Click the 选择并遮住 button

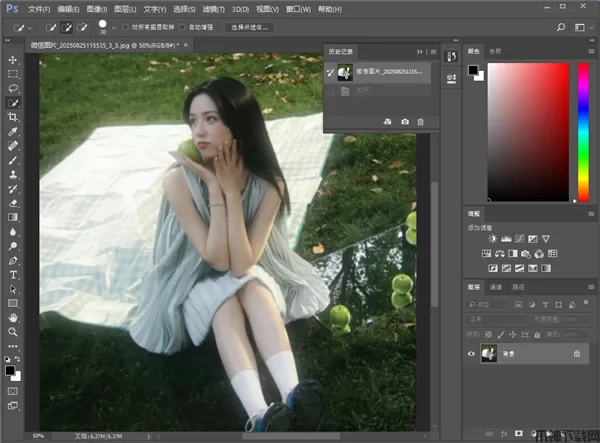[250, 28]
